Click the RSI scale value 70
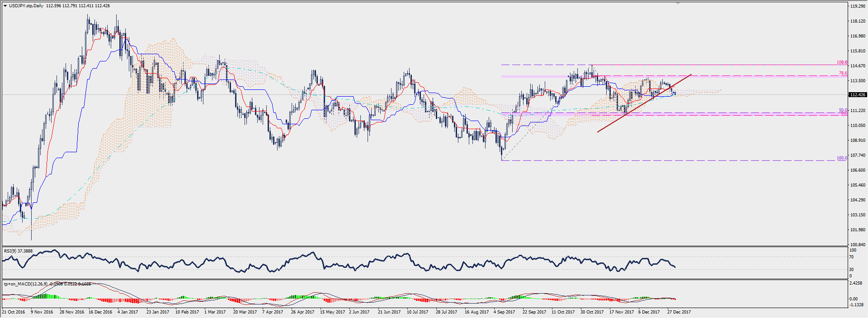Screen dimensions: 868x318 pos(852,257)
